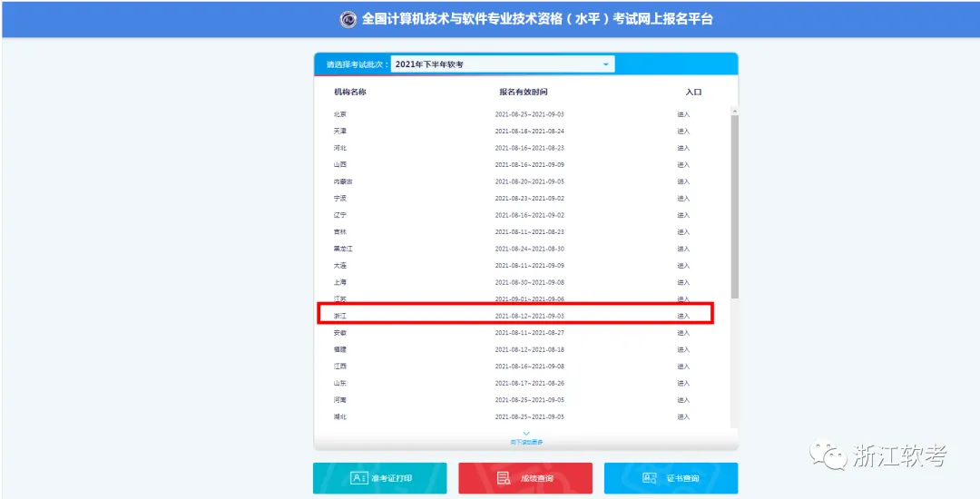The height and width of the screenshot is (499, 980).
Task: Click 进入 link in the 河北 row
Action: point(683,148)
